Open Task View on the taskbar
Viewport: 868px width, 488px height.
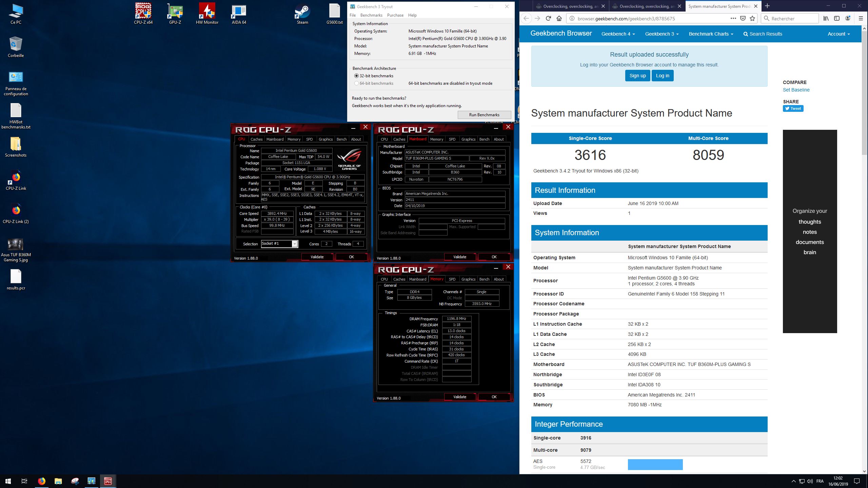coord(24,481)
